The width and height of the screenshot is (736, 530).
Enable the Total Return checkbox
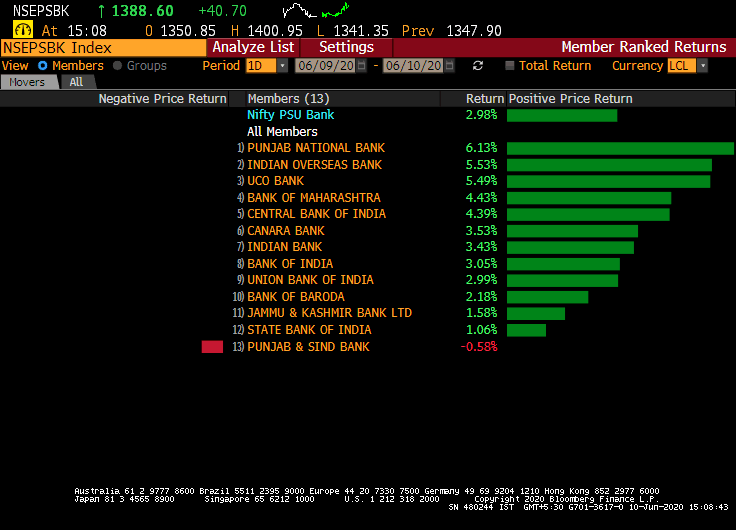[x=510, y=66]
